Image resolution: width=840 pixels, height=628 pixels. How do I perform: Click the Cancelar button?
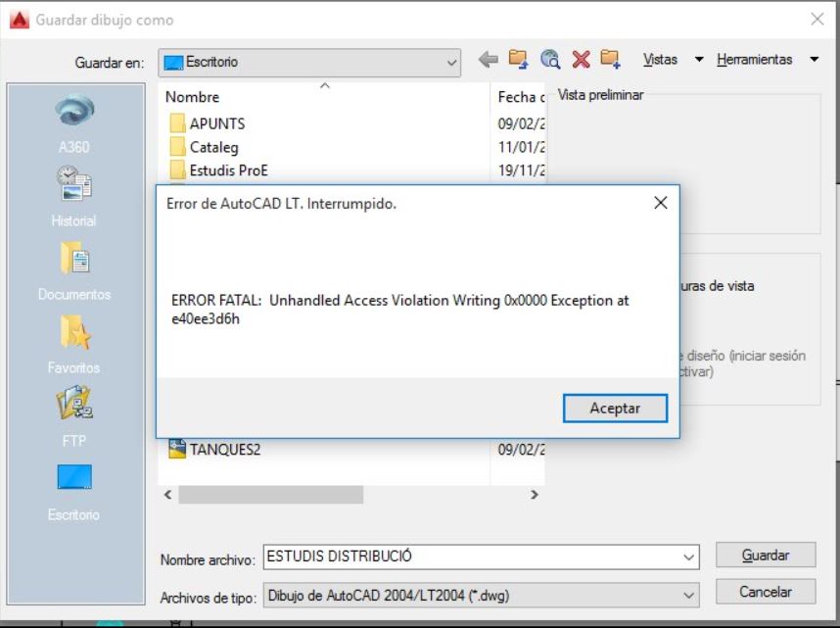point(766,592)
